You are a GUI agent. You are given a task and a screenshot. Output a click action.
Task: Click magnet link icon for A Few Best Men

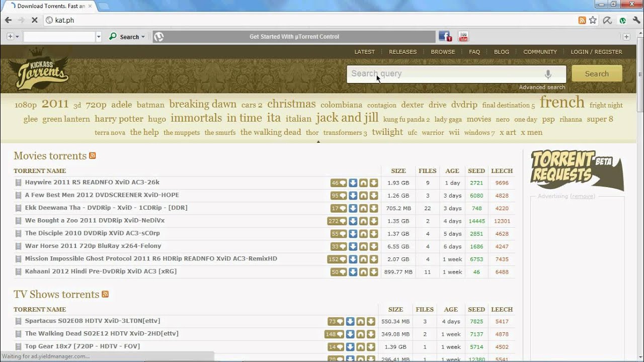point(363,196)
